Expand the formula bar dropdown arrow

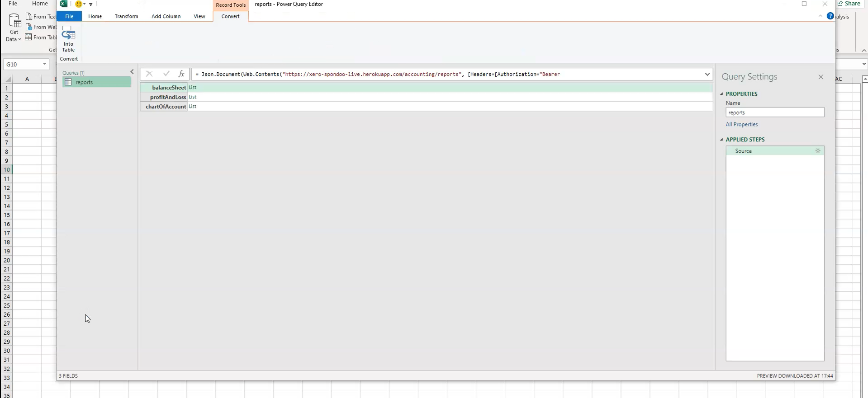(x=707, y=75)
